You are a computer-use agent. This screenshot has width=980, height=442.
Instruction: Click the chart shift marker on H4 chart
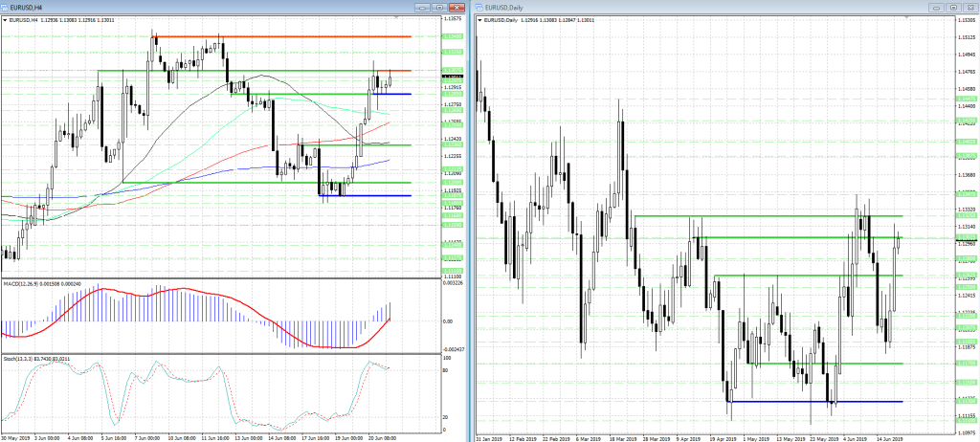[x=396, y=19]
